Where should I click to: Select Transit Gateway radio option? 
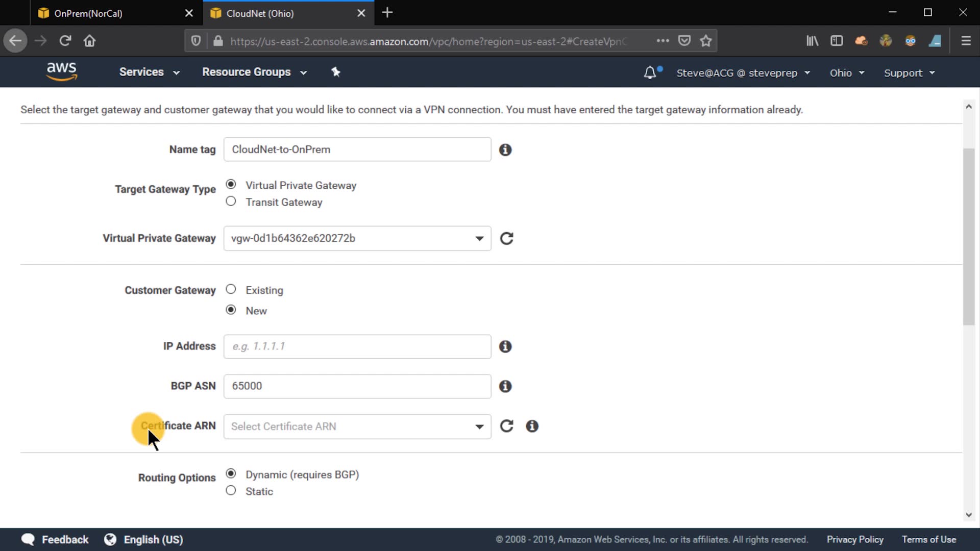(231, 202)
